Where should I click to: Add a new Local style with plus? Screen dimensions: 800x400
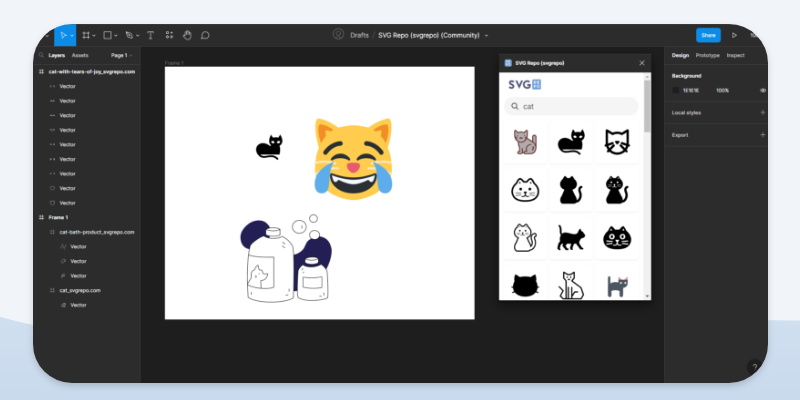pyautogui.click(x=763, y=112)
